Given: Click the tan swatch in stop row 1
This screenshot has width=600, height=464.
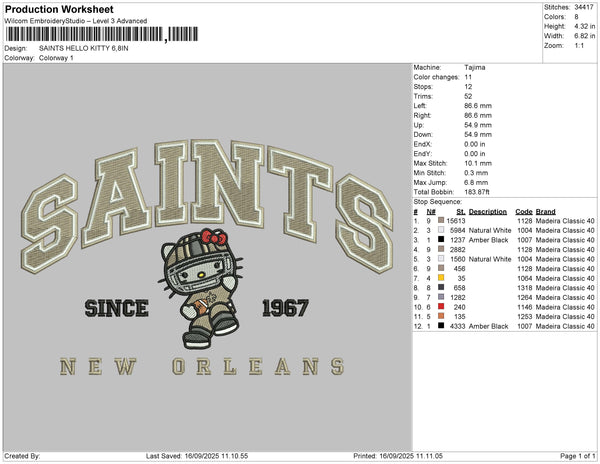Looking at the screenshot, I should click(x=441, y=220).
